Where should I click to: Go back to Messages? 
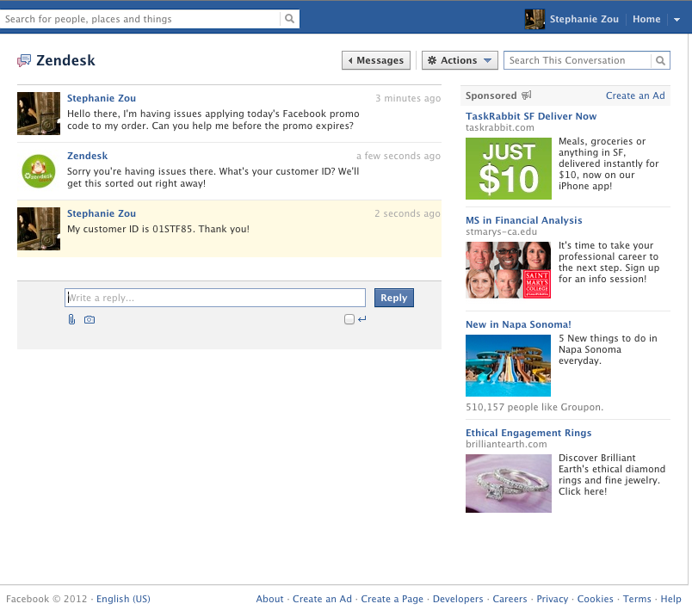coord(376,60)
